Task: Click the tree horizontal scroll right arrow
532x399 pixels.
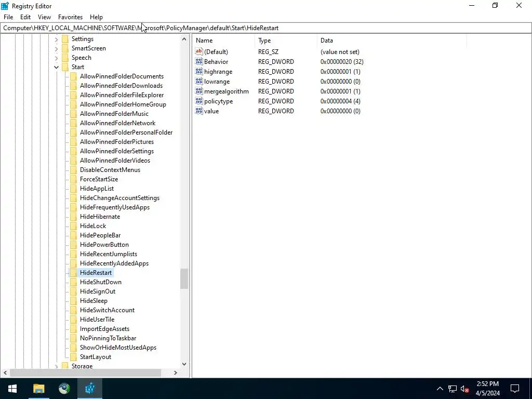Action: pos(176,373)
